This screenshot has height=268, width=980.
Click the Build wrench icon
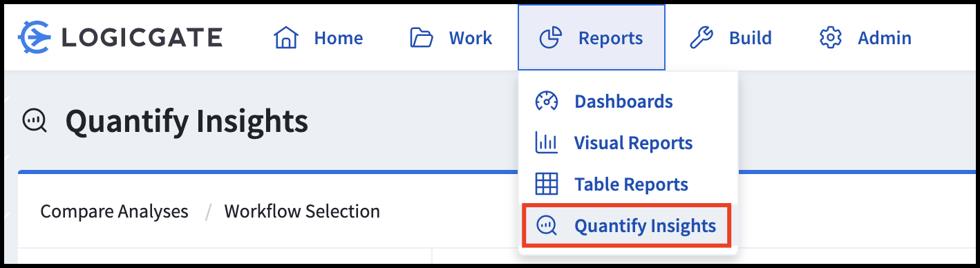(x=701, y=38)
